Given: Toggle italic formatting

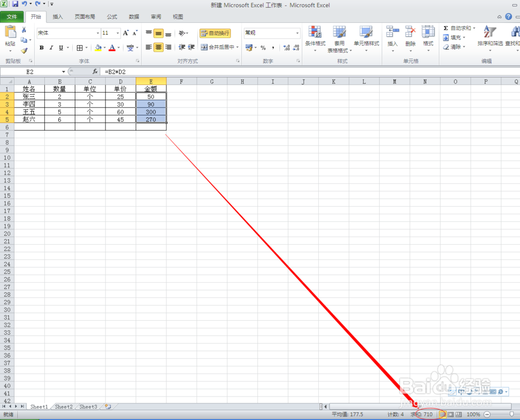Looking at the screenshot, I should 51,48.
